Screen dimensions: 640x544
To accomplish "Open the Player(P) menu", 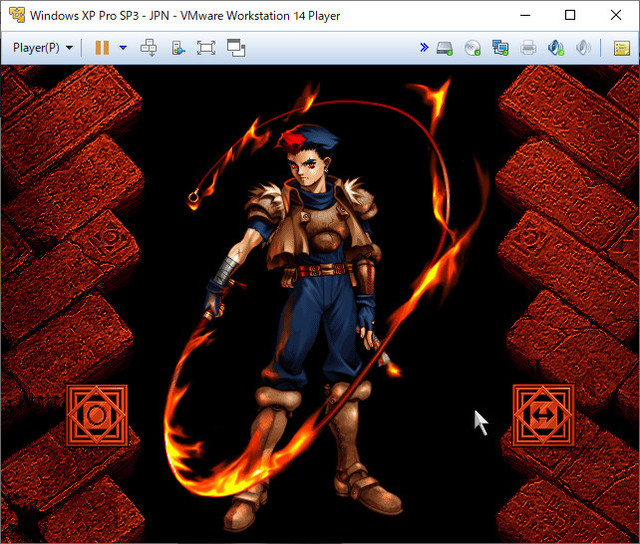I will tap(43, 48).
